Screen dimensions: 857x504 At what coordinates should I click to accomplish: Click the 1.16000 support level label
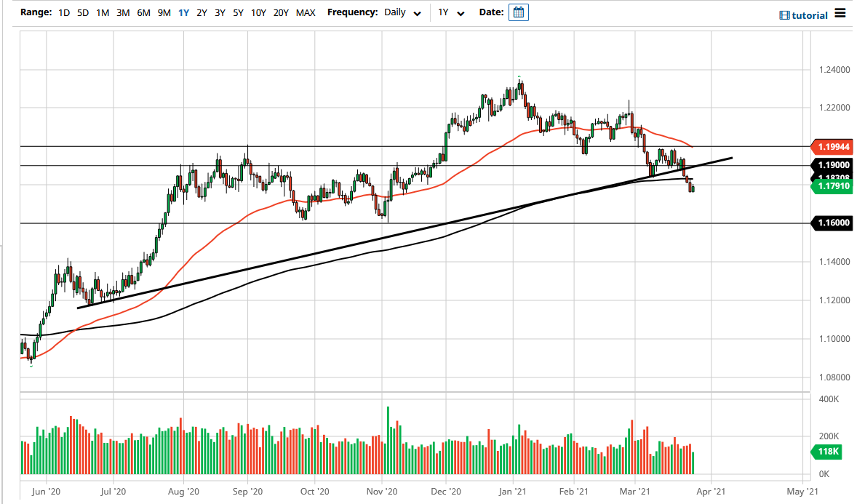click(x=832, y=223)
